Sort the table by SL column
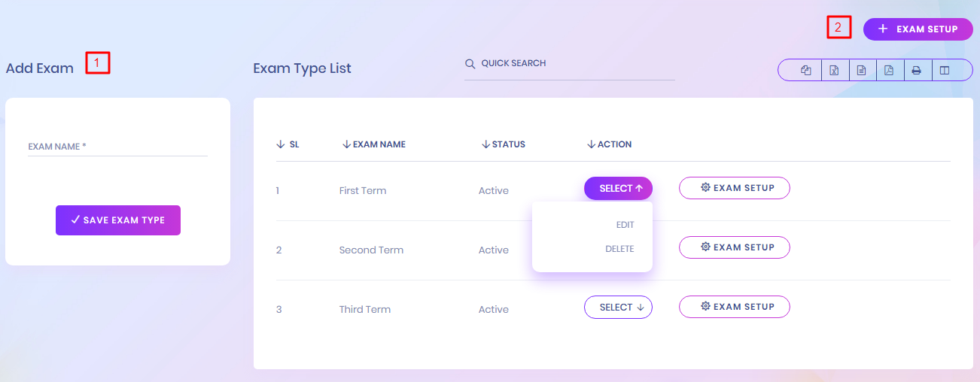The image size is (980, 382). click(x=288, y=144)
